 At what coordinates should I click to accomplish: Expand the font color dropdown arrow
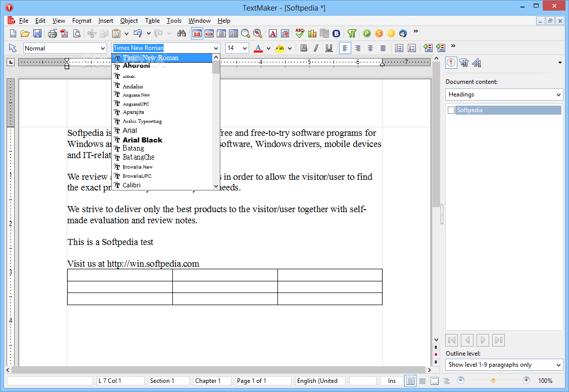click(x=268, y=48)
